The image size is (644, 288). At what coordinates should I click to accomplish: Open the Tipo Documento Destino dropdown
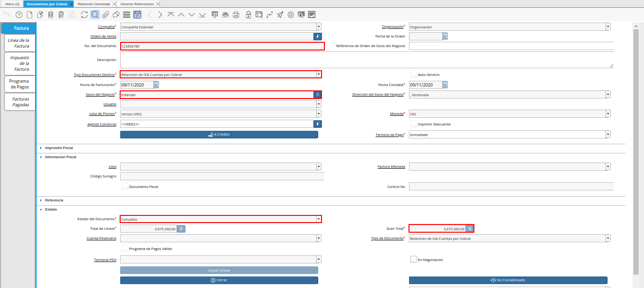click(318, 75)
